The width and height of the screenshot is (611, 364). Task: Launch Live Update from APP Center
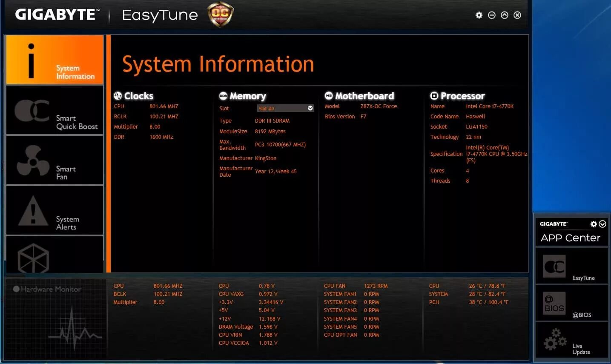(x=571, y=340)
